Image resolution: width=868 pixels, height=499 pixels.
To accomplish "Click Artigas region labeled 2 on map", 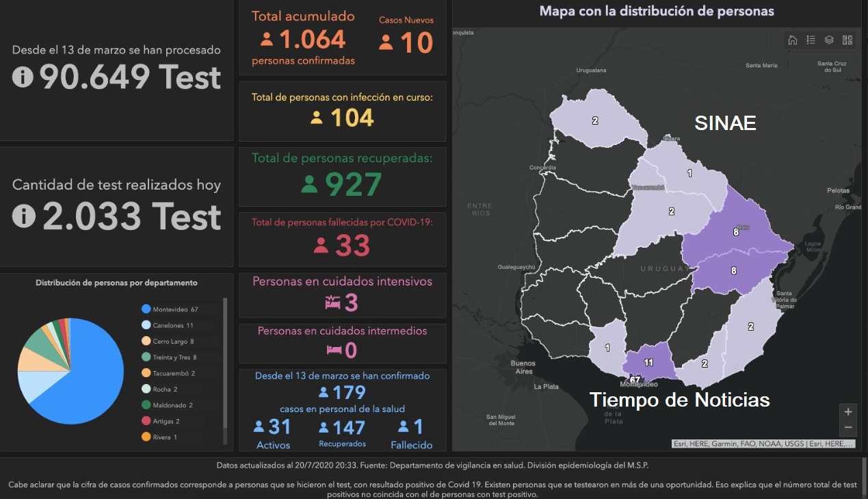I will pyautogui.click(x=595, y=121).
